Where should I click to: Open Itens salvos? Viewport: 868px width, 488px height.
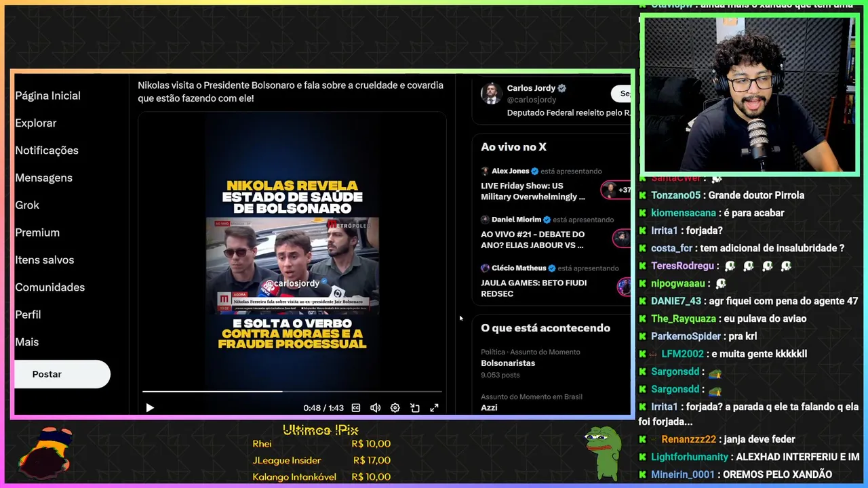pos(45,260)
